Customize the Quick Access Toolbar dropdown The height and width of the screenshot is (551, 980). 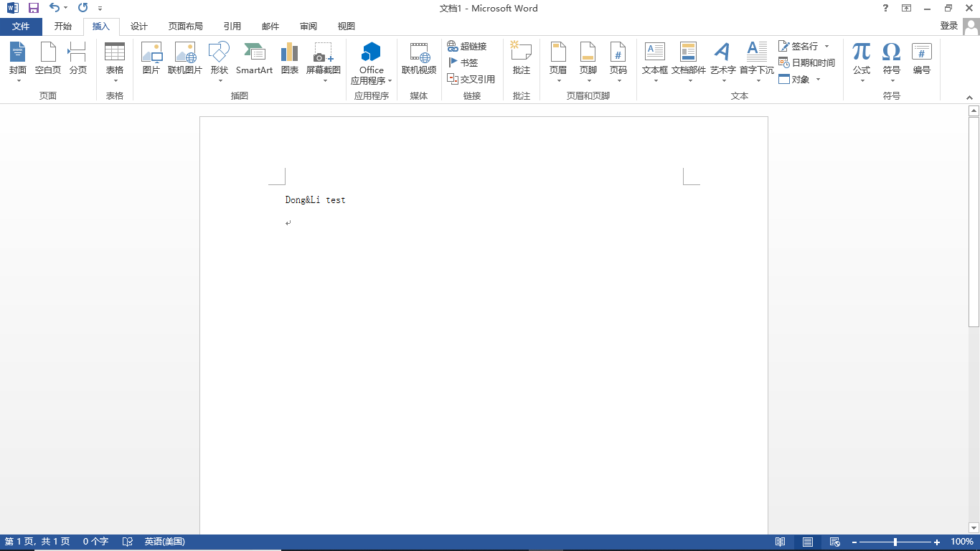100,9
